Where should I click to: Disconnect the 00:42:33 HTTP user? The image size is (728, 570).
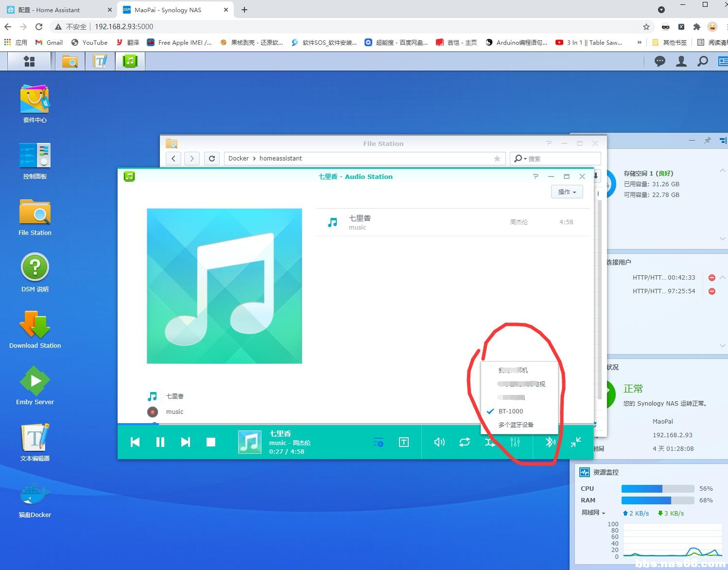712,278
